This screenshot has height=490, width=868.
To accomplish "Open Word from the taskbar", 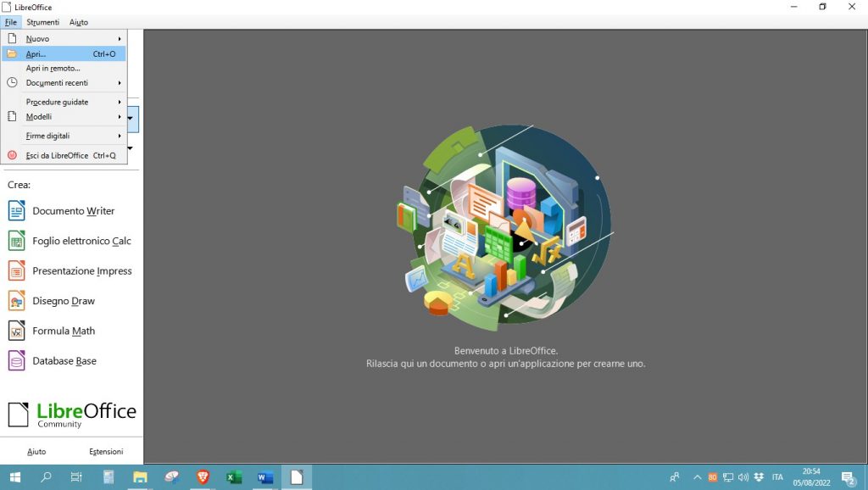I will [x=264, y=477].
